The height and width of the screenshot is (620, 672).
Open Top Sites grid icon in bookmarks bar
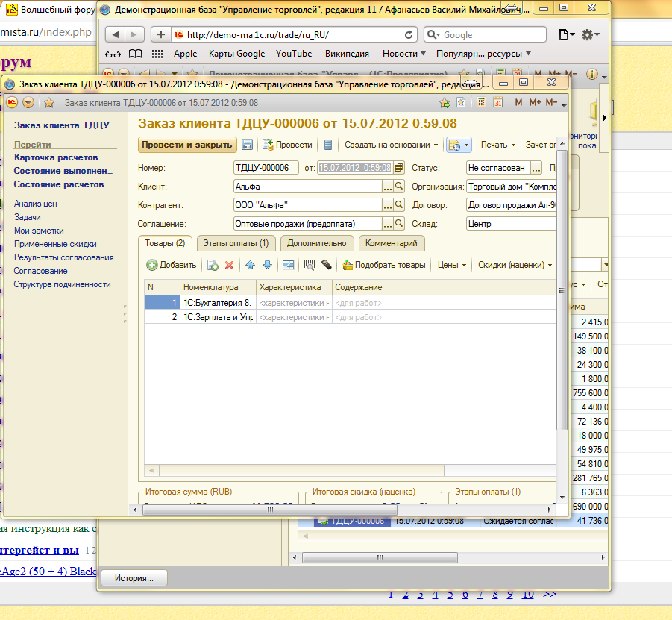(x=157, y=54)
